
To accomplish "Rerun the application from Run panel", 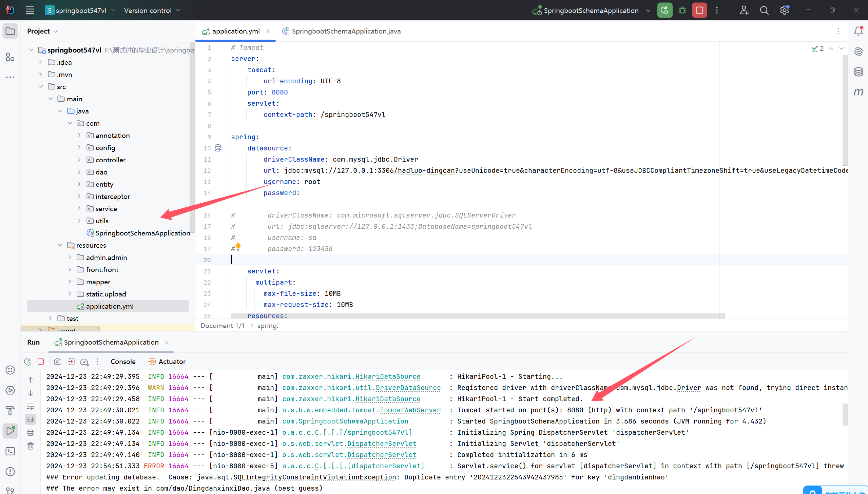I will click(28, 362).
